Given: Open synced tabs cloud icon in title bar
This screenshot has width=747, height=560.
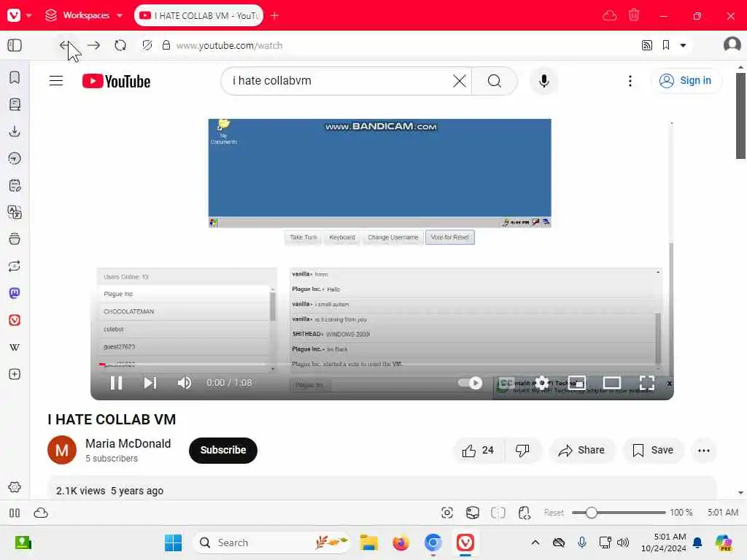Looking at the screenshot, I should pos(609,16).
